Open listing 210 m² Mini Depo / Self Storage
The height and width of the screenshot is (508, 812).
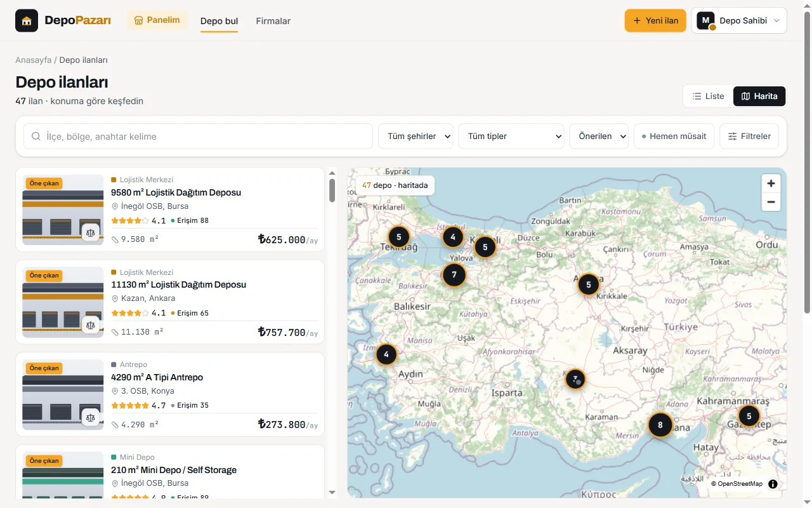174,470
